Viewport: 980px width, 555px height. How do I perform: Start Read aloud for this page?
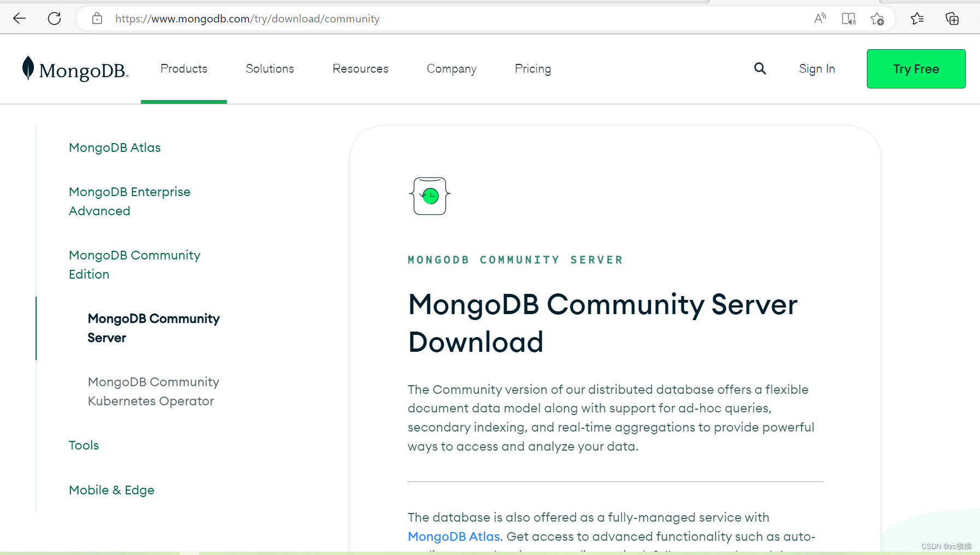tap(820, 18)
